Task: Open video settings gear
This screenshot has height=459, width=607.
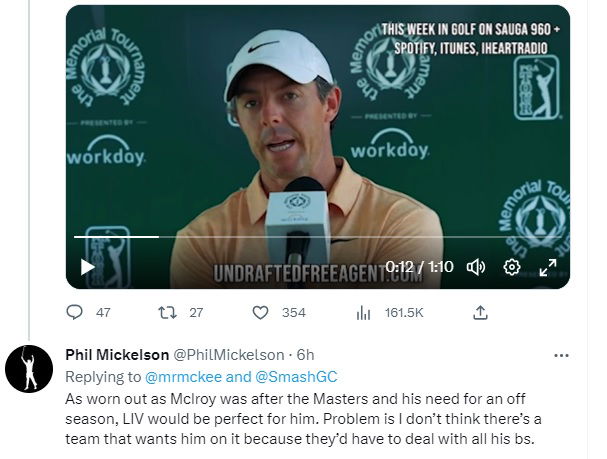Action: click(512, 267)
